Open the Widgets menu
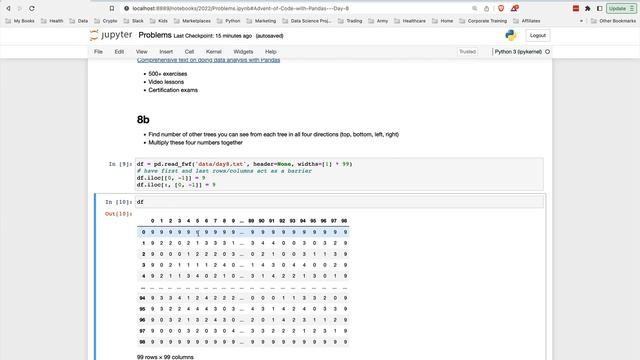 (x=243, y=52)
